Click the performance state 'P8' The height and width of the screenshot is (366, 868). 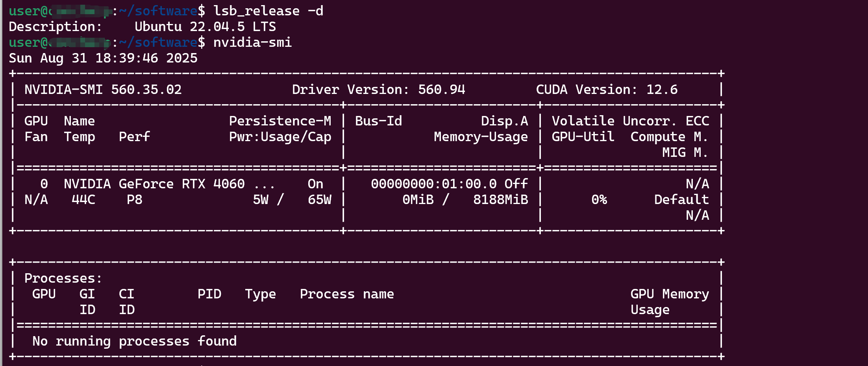[x=134, y=200]
